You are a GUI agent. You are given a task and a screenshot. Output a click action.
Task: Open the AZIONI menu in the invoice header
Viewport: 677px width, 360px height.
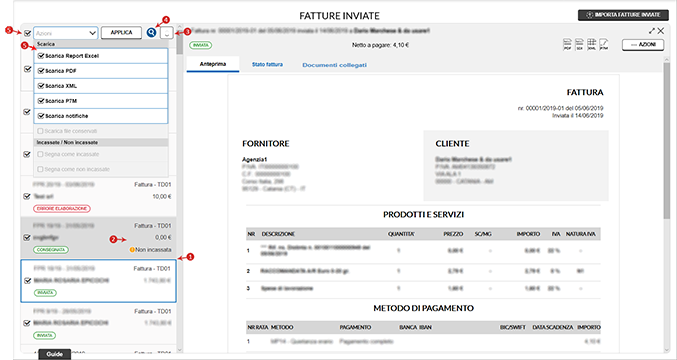point(643,45)
